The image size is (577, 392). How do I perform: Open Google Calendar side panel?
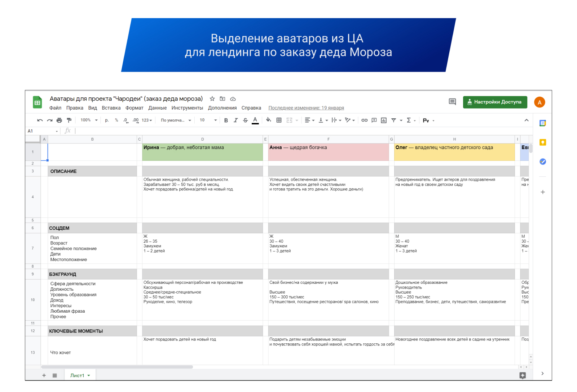pyautogui.click(x=543, y=123)
